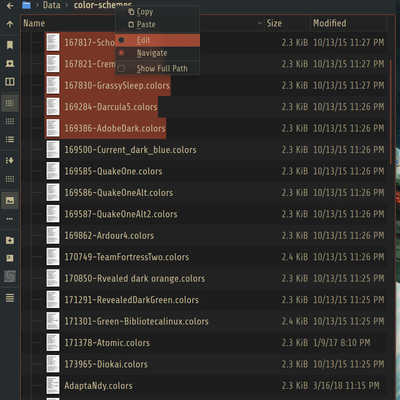Go up to the parent folder
Image resolution: width=400 pixels, height=400 pixels.
[x=10, y=24]
